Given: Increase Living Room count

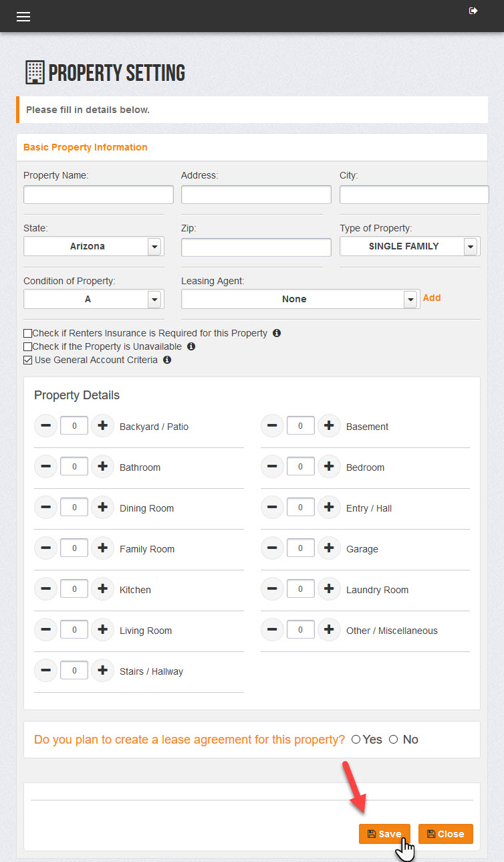Looking at the screenshot, I should [102, 630].
